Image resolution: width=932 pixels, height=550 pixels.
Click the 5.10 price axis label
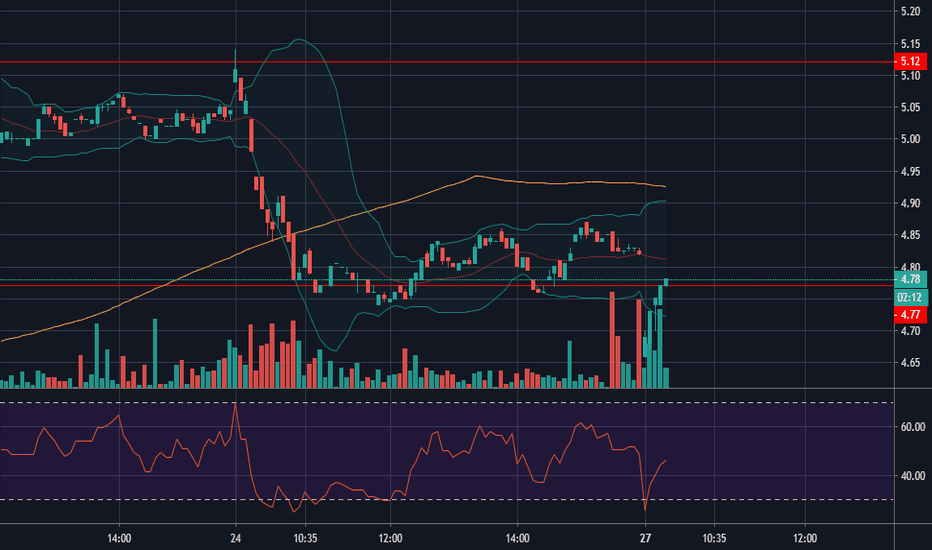pyautogui.click(x=910, y=76)
